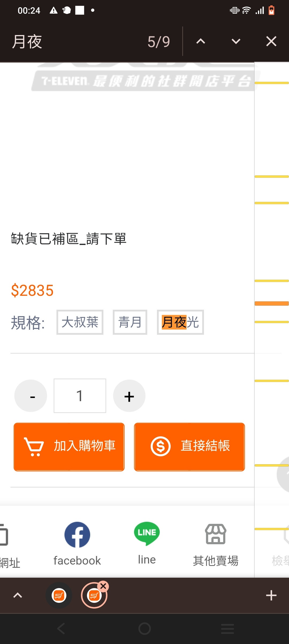Increase quantity with the plus button
Viewport: 289px width, 644px height.
[x=129, y=396]
